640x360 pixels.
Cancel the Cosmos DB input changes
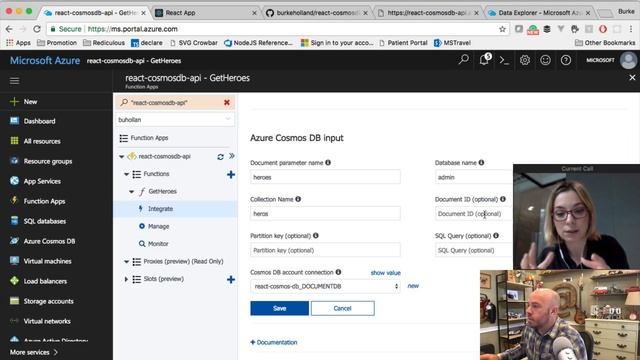click(x=342, y=308)
